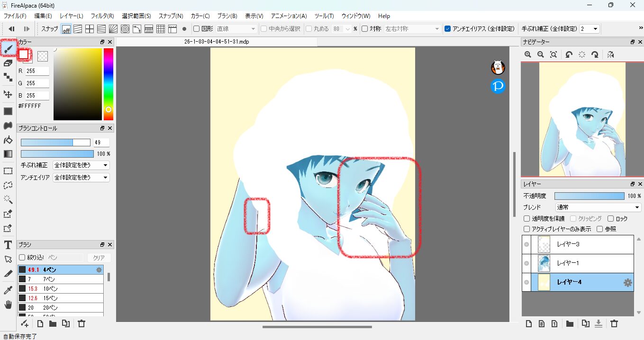This screenshot has width=644, height=340.
Task: Toggle the アンチエイリアス (全体設定) checkbox
Action: coord(448,29)
